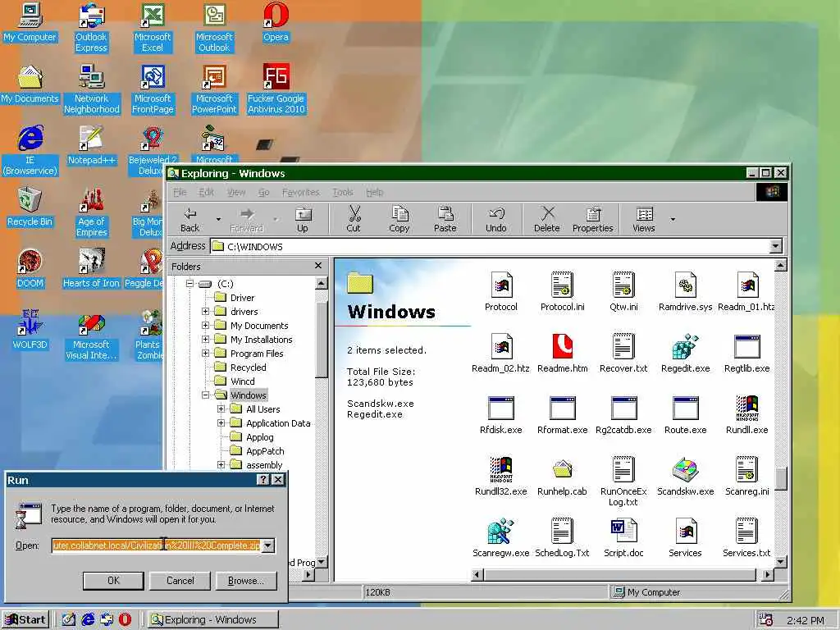The image size is (840, 630).
Task: Click the Undo toolbar button
Action: (x=496, y=219)
